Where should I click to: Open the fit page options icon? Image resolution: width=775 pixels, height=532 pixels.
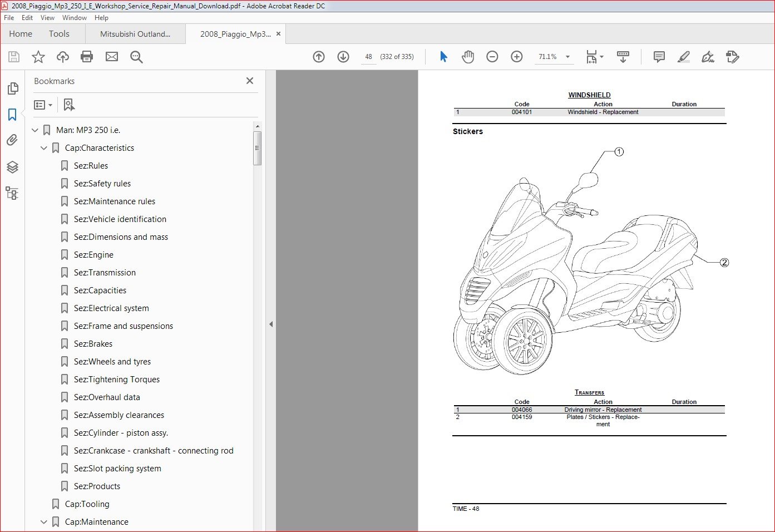[595, 57]
